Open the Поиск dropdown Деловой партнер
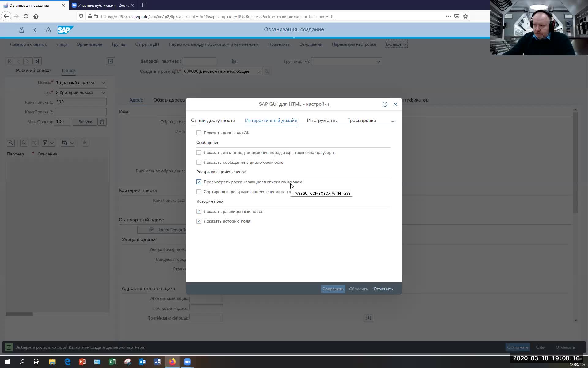Viewport: 588px width, 368px height. click(x=81, y=82)
